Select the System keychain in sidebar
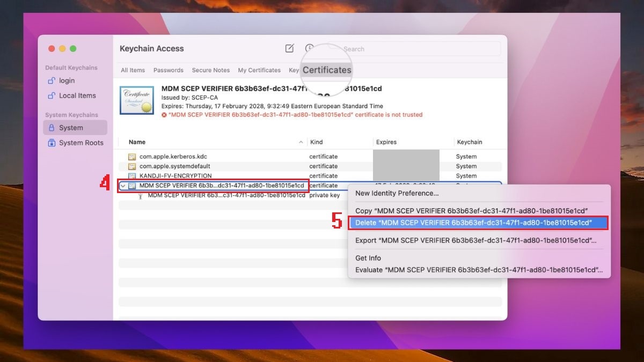The width and height of the screenshot is (644, 362). pyautogui.click(x=75, y=128)
